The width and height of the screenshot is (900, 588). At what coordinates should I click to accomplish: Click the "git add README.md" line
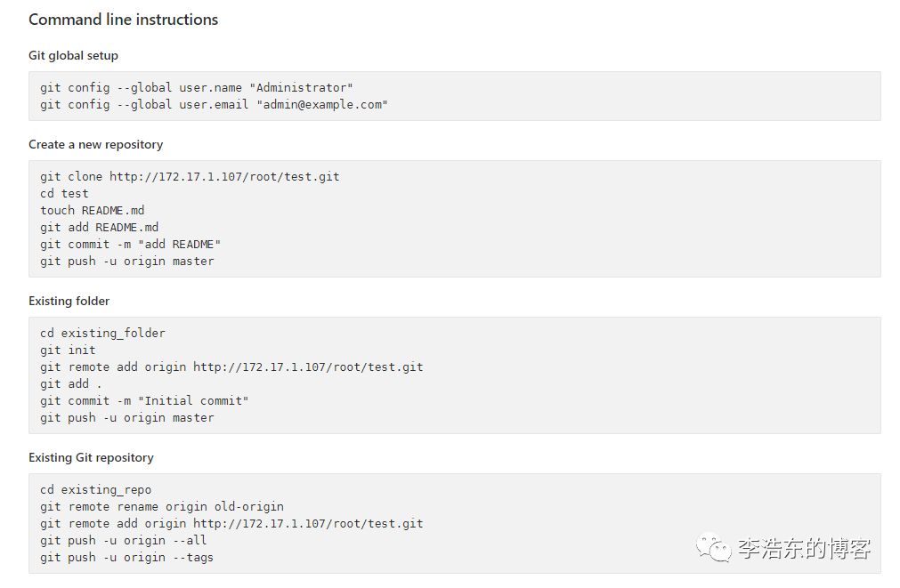[x=99, y=227]
